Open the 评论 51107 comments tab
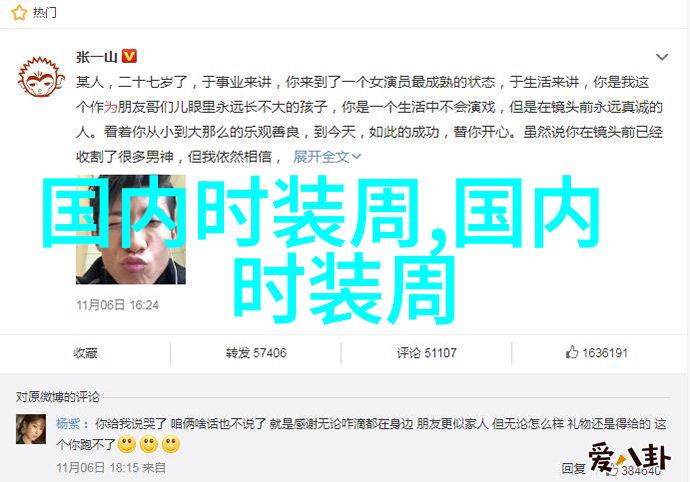690x482 pixels. point(426,353)
